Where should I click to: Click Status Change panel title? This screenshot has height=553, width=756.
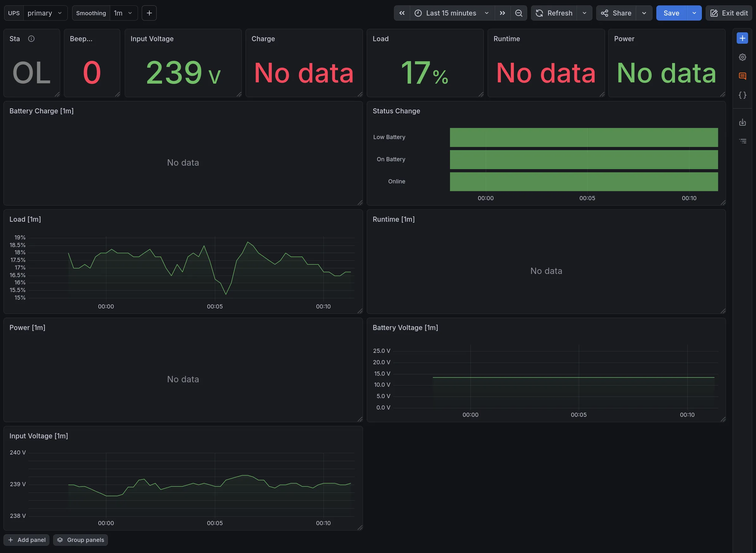[x=396, y=111]
